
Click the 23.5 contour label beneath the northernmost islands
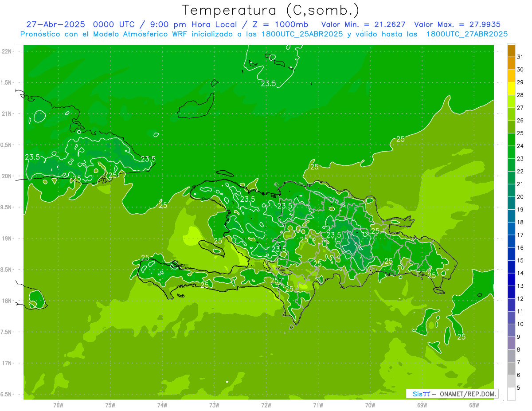pos(268,83)
